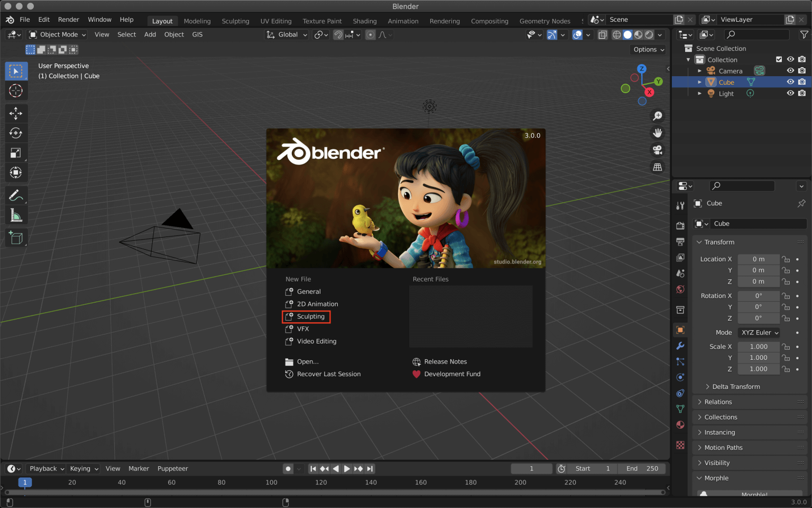
Task: Open the Annotate tool
Action: 16,195
